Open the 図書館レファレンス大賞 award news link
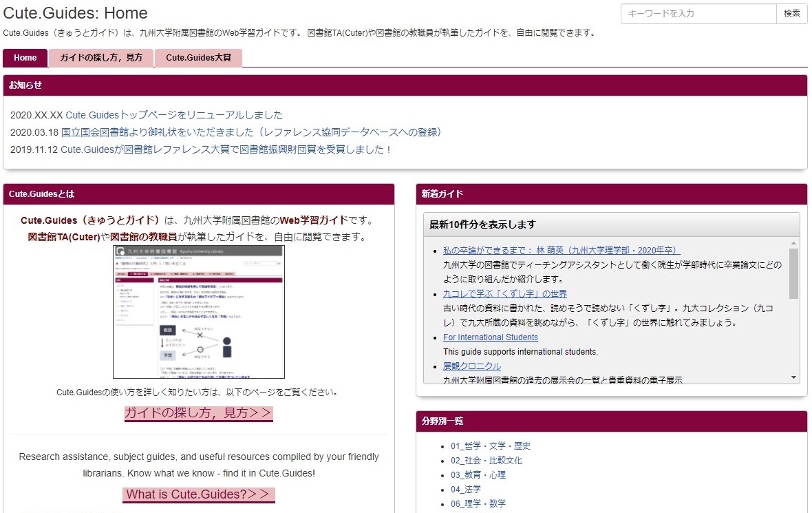Screen dimensions: 812x513 click(226, 149)
